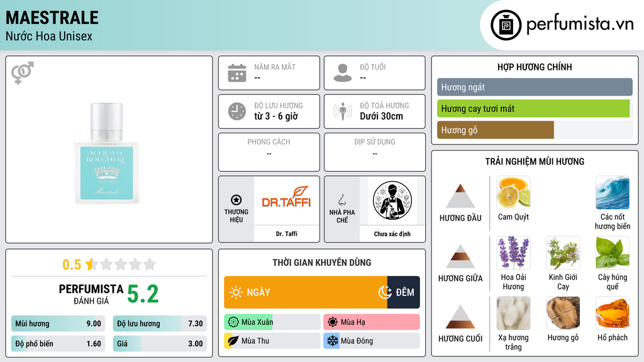Screen dimensions: 644x362
Task: Click the Trải nghiệm mùi hương heading
Action: click(x=535, y=162)
